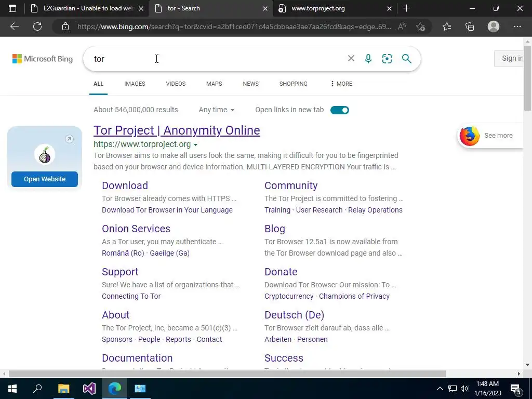Open the volume tray icon
The width and height of the screenshot is (532, 399).
coord(464,389)
